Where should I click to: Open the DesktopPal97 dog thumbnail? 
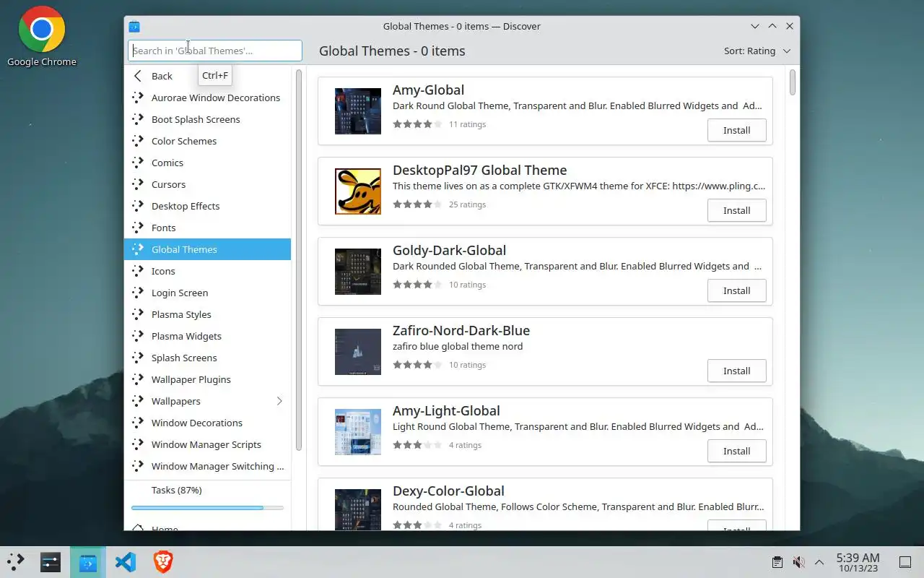[358, 191]
